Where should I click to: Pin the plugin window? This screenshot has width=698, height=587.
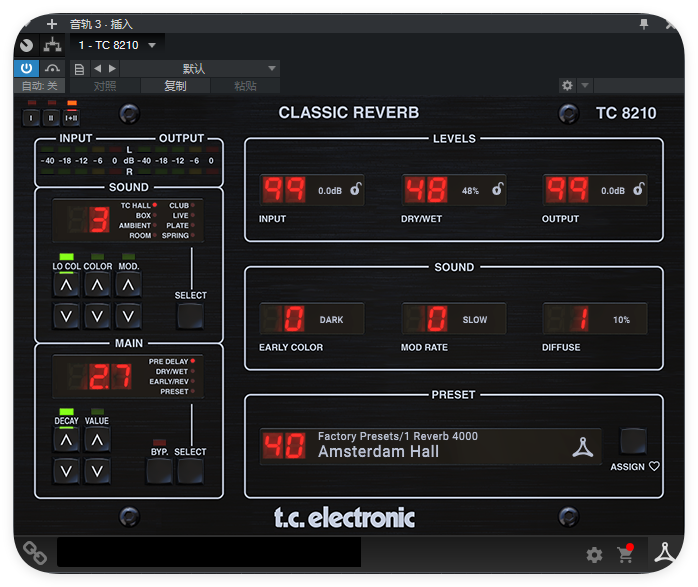[644, 24]
